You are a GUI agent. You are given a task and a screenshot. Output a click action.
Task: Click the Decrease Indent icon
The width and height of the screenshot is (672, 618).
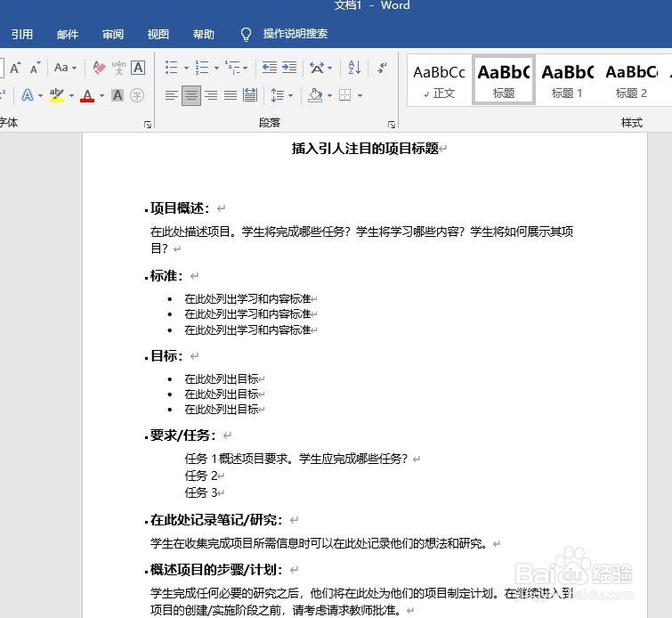coord(270,68)
